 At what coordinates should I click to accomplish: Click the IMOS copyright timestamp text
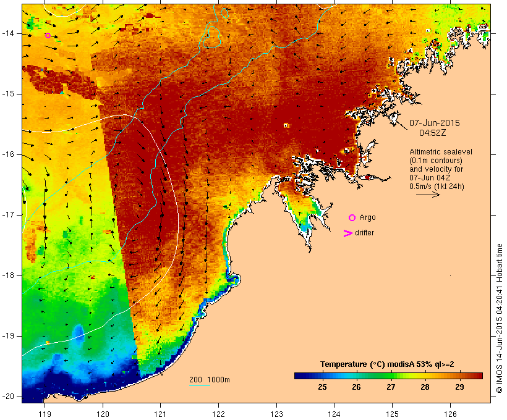coord(499,318)
